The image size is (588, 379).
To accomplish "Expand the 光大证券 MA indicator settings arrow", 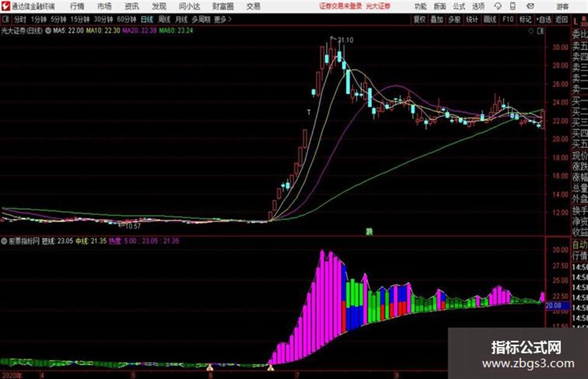I will coord(48,30).
